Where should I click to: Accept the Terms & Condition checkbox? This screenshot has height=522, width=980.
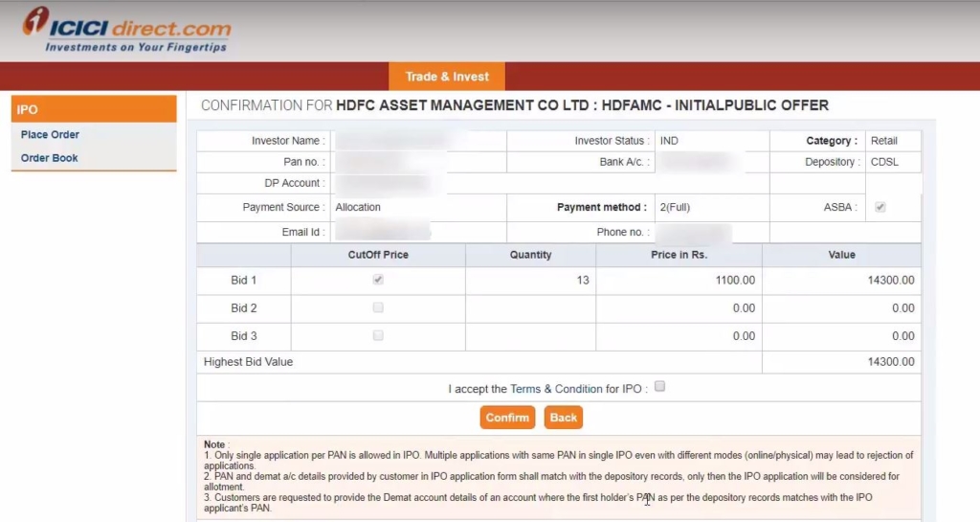pyautogui.click(x=660, y=386)
